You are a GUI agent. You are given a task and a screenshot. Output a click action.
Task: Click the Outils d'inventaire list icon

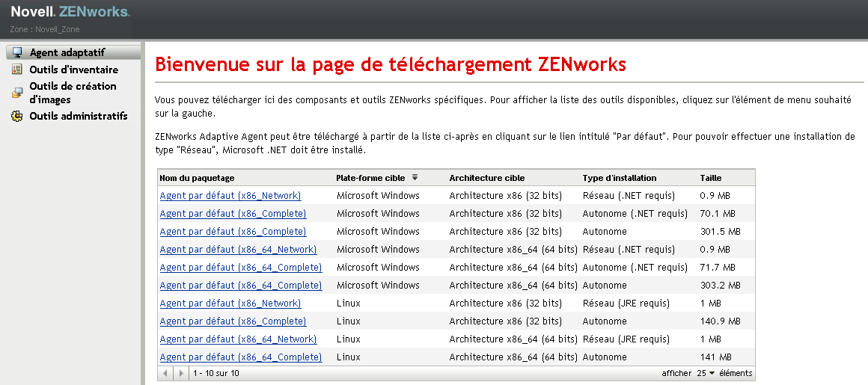[17, 69]
